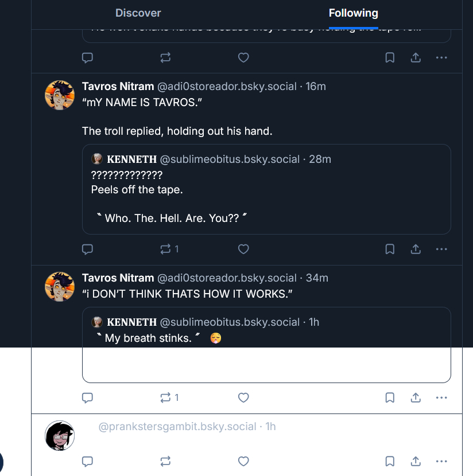Image resolution: width=473 pixels, height=476 pixels.
Task: Open more options for "mY NAME IS TAVROS" post
Action: click(441, 249)
